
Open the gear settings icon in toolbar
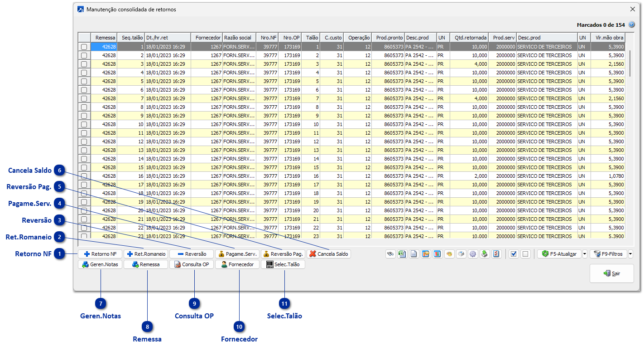tap(473, 254)
